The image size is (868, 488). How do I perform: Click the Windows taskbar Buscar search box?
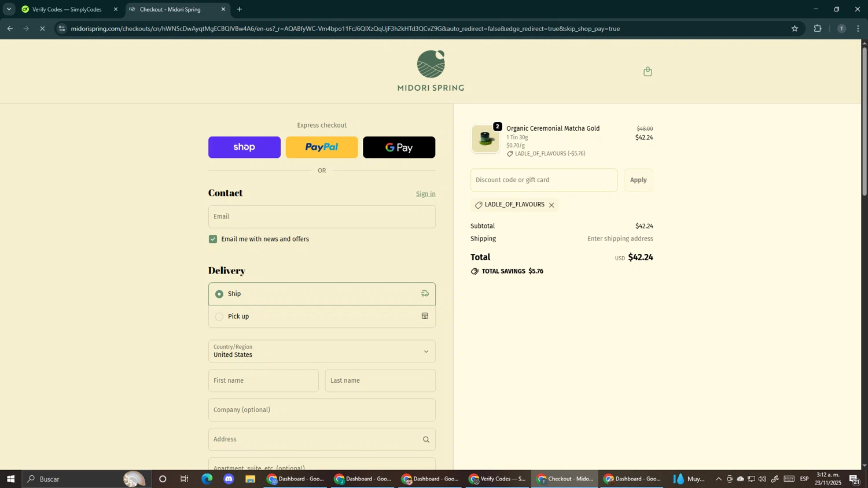click(x=87, y=479)
